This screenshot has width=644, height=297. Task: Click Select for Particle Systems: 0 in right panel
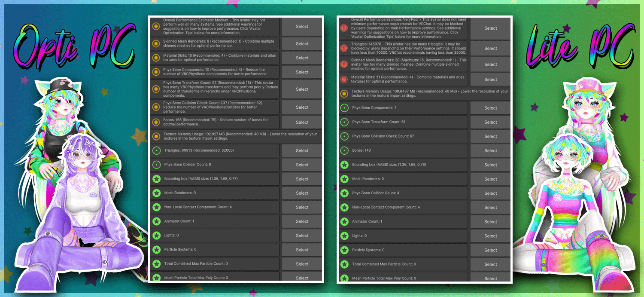(x=490, y=250)
